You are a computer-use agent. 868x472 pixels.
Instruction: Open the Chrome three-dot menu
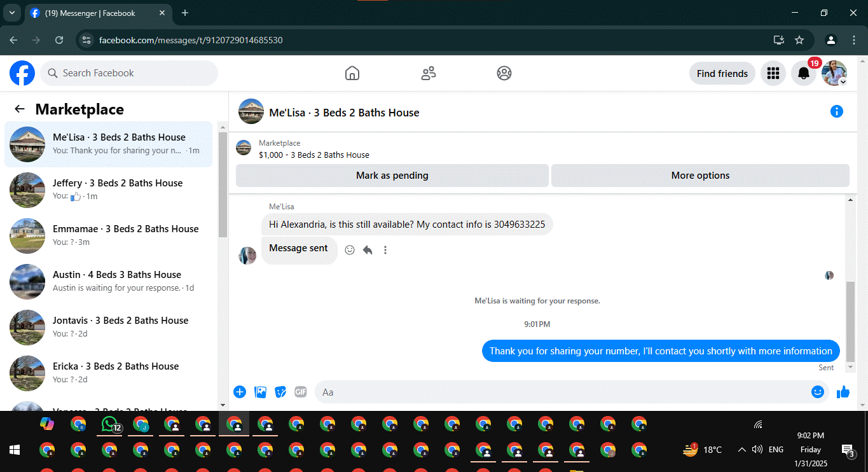pyautogui.click(x=853, y=40)
